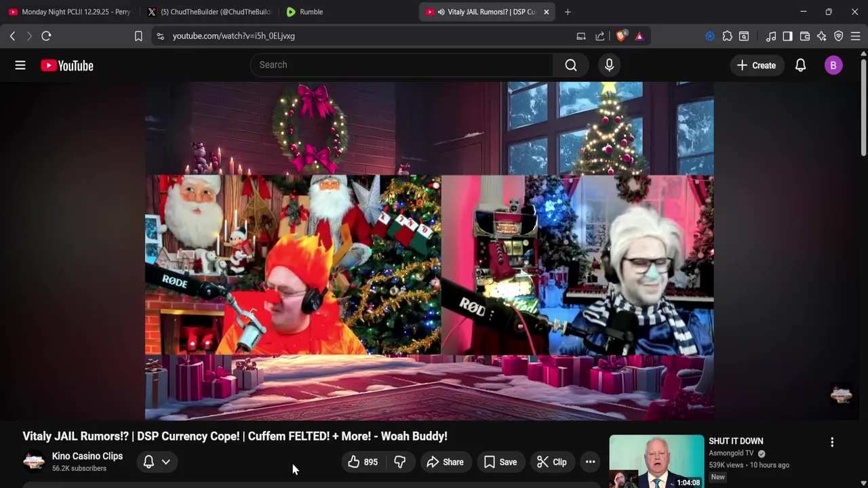Go back with browser back arrow
868x488 pixels.
(12, 36)
